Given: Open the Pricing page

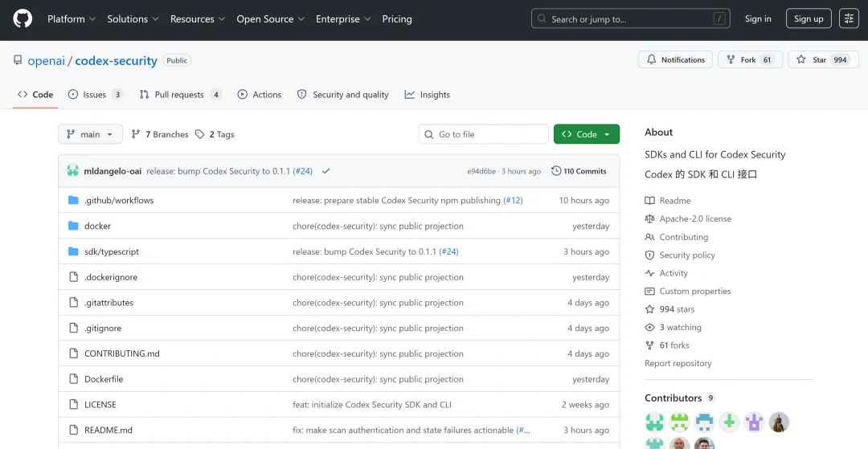Looking at the screenshot, I should tap(397, 18).
